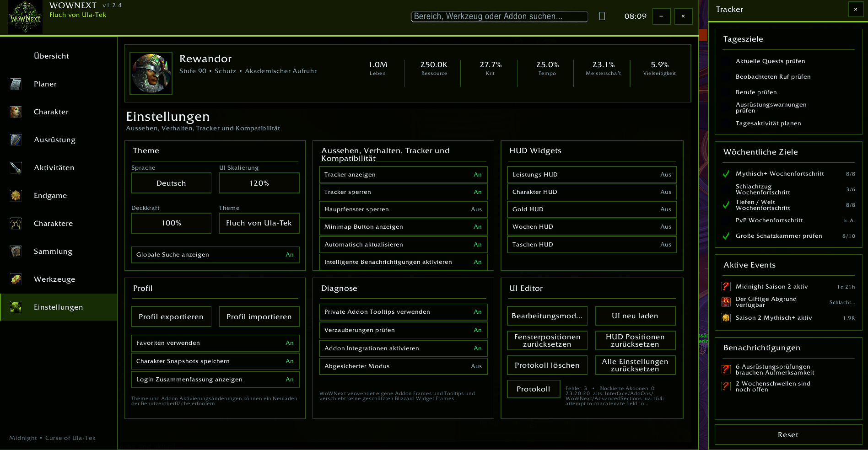
Task: Click the Ausrüstung shield icon
Action: 16,140
